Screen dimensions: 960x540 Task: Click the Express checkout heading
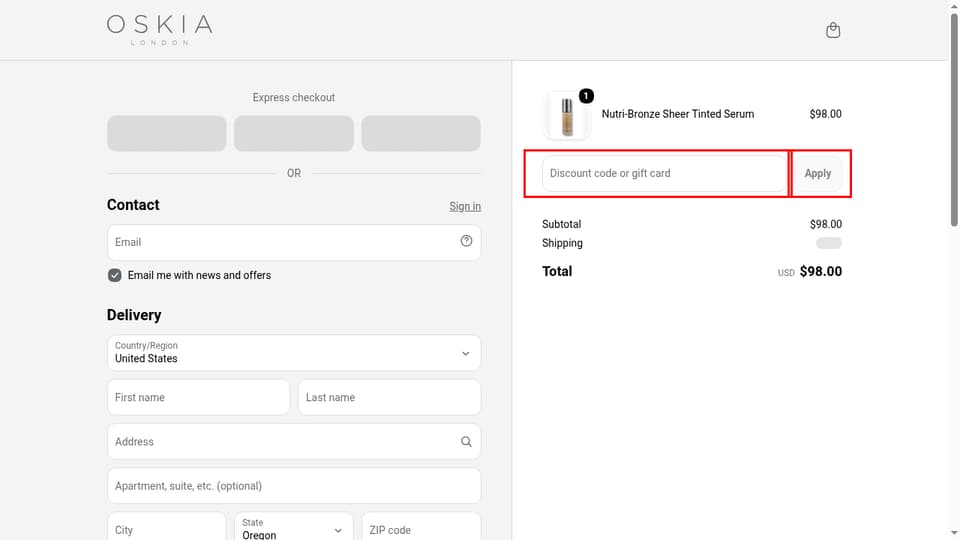click(x=294, y=97)
